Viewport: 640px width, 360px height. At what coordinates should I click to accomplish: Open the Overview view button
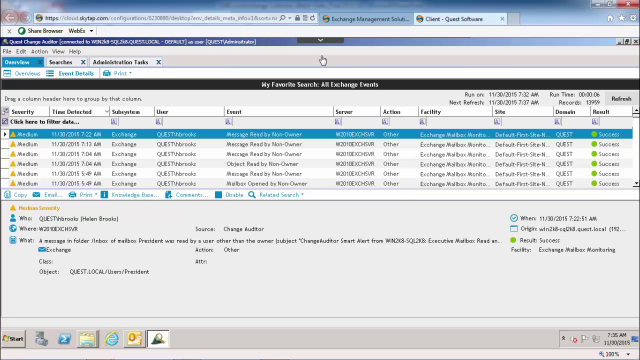click(22, 73)
